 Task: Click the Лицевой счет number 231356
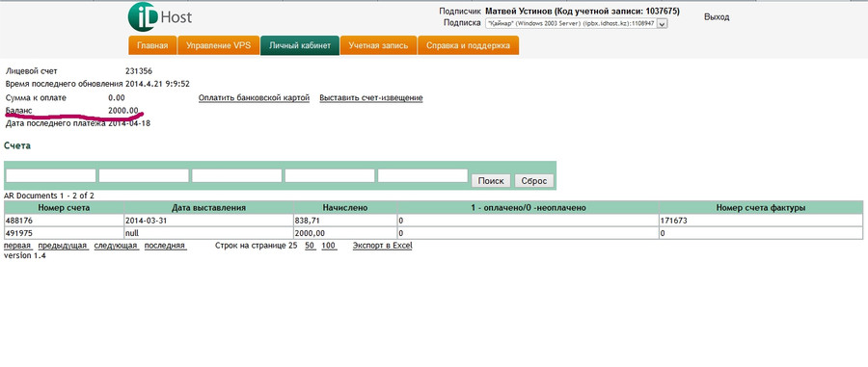[x=138, y=71]
